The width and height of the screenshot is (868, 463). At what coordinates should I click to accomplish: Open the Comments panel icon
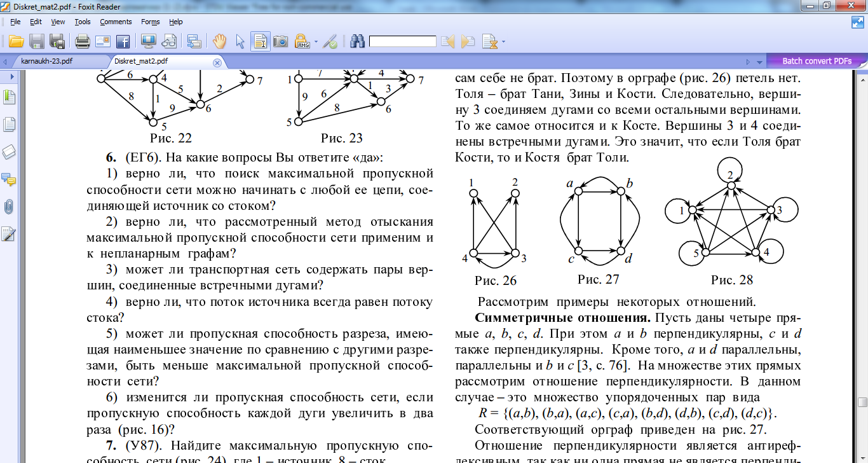coord(9,179)
